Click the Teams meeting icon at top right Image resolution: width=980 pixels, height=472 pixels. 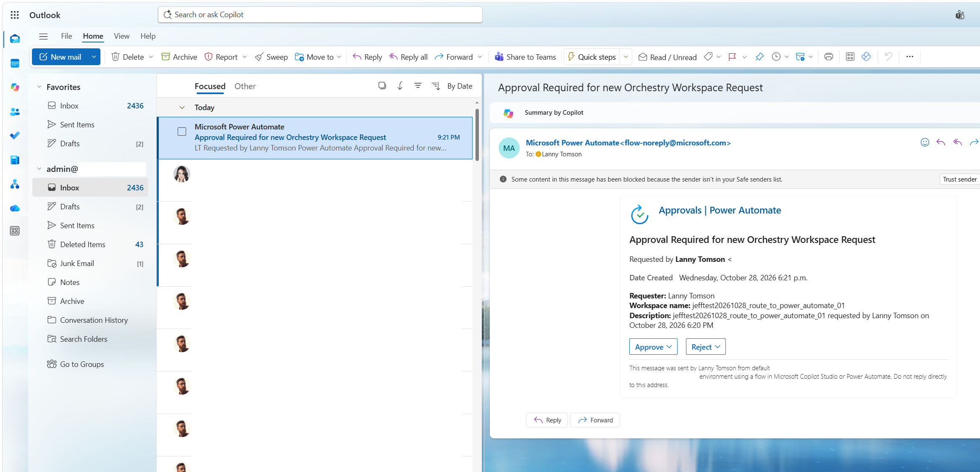coord(960,15)
